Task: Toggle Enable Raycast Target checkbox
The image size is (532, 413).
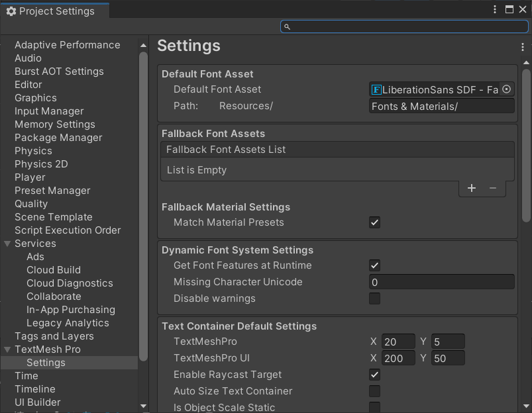Action: [x=374, y=375]
